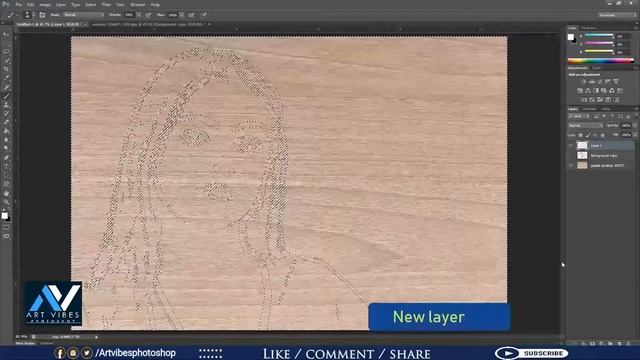
Task: Toggle Quick Mask mode
Action: pyautogui.click(x=6, y=227)
